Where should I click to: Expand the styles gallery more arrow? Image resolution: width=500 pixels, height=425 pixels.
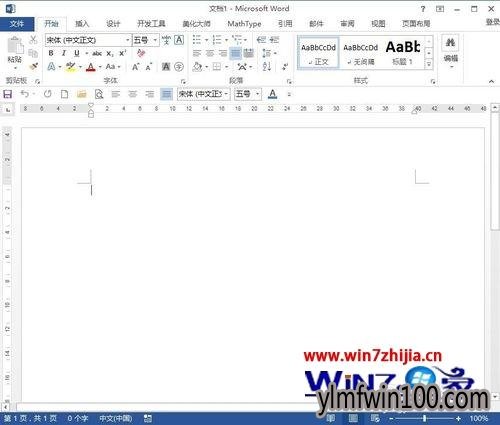(x=429, y=64)
